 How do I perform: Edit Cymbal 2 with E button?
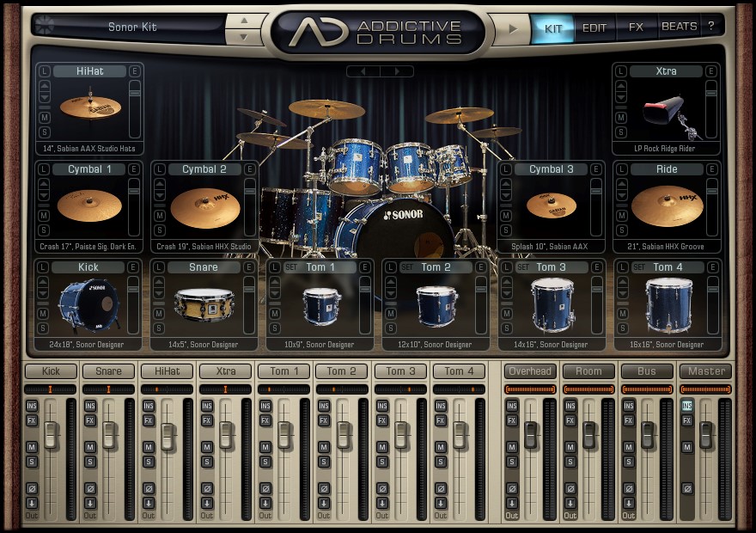[x=250, y=169]
